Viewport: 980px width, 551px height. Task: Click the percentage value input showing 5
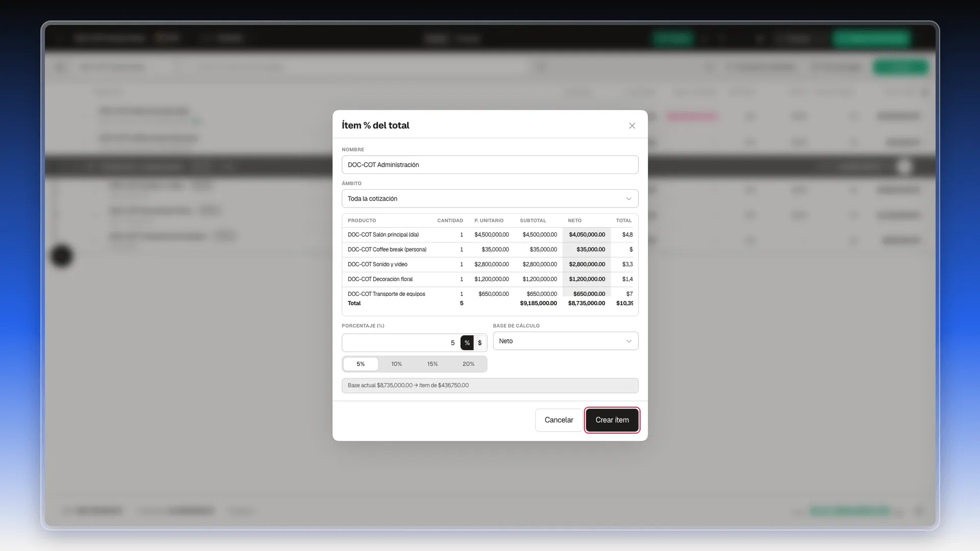[401, 343]
